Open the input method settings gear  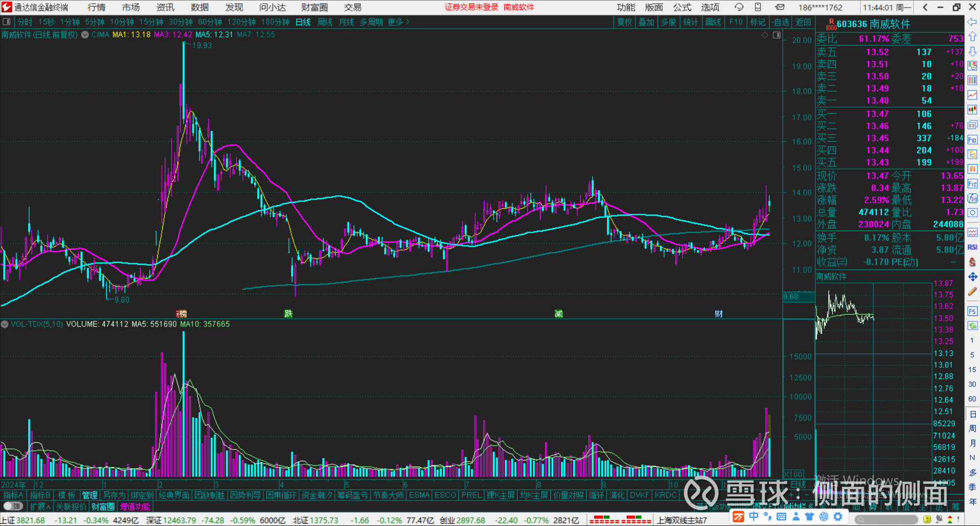(838, 517)
